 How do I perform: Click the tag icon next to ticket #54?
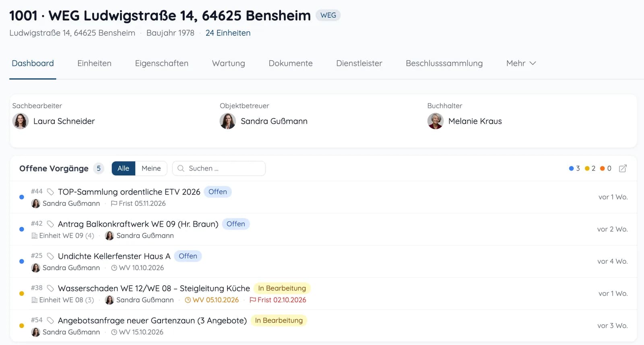pyautogui.click(x=50, y=320)
